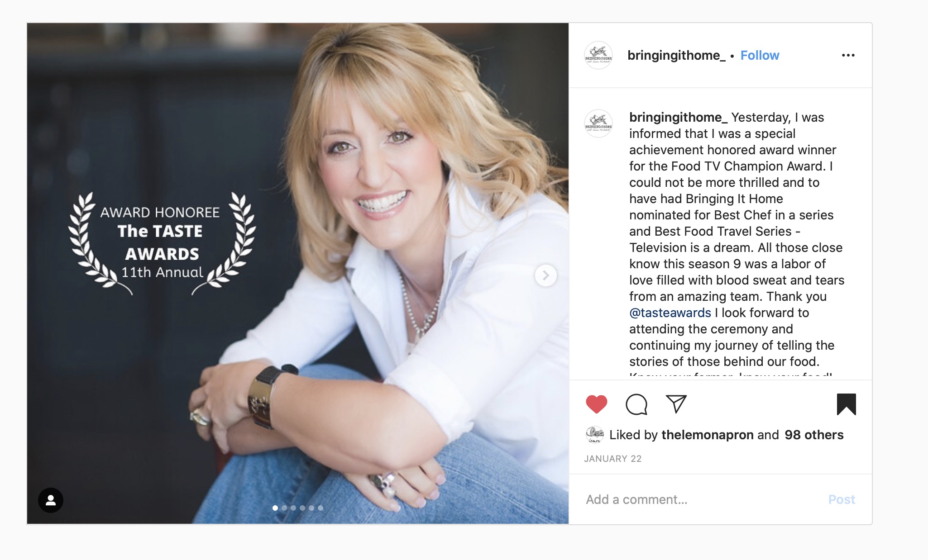Open thelemonapron's small liker avatar
928x560 pixels.
click(x=594, y=435)
